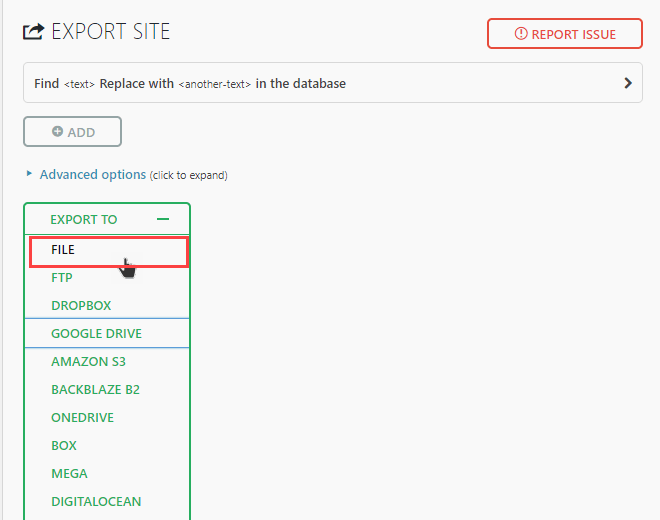The height and width of the screenshot is (520, 660).
Task: Click the Export Site share icon
Action: click(33, 32)
